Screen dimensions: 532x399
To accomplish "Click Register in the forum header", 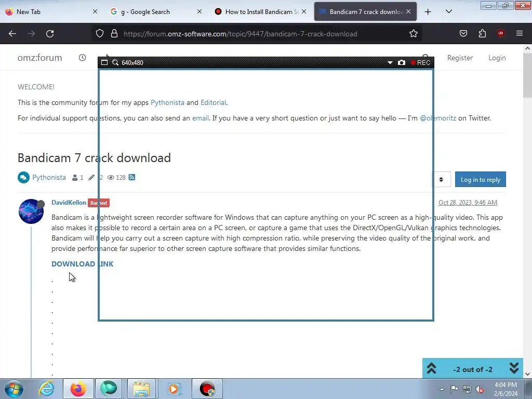I will coord(460,58).
